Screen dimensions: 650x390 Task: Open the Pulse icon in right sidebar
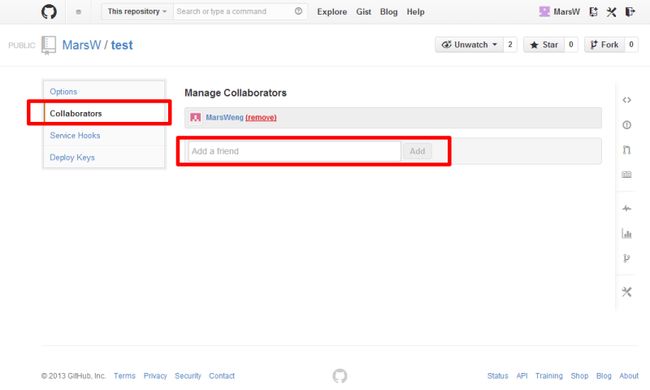[x=626, y=208]
